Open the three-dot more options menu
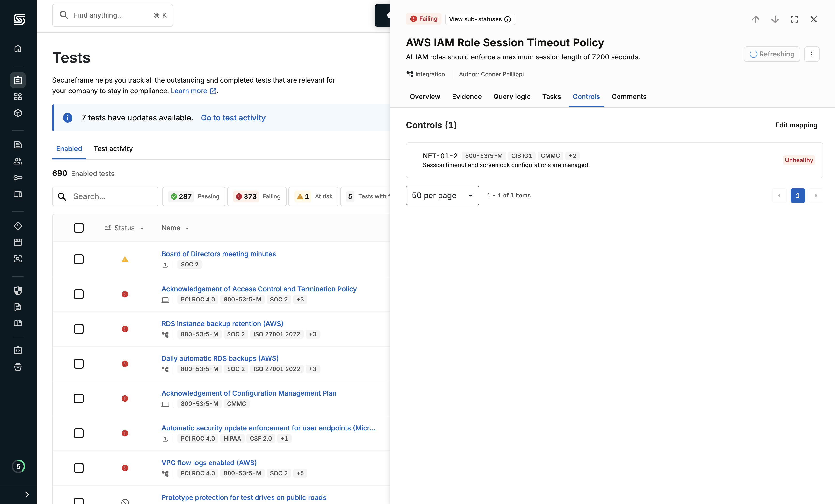 pyautogui.click(x=812, y=54)
